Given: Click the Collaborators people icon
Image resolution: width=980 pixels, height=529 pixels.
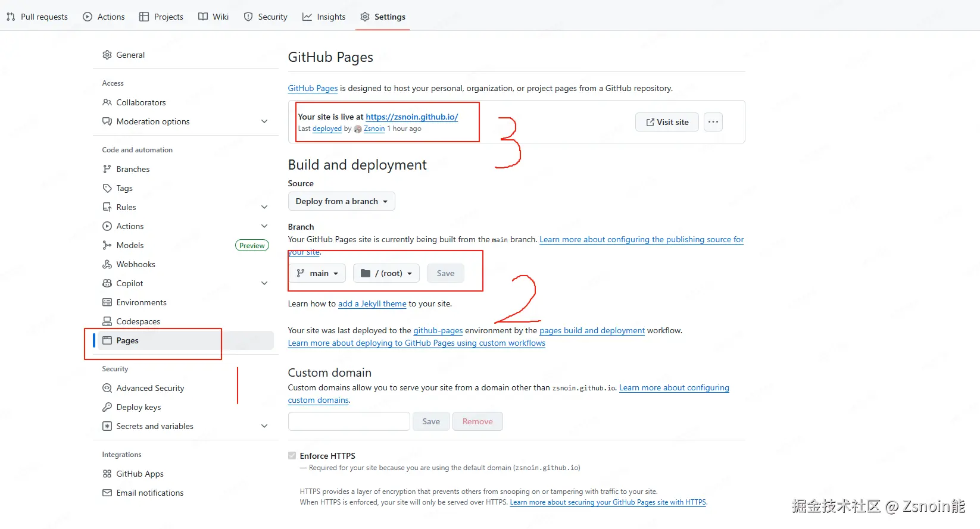Looking at the screenshot, I should 107,102.
